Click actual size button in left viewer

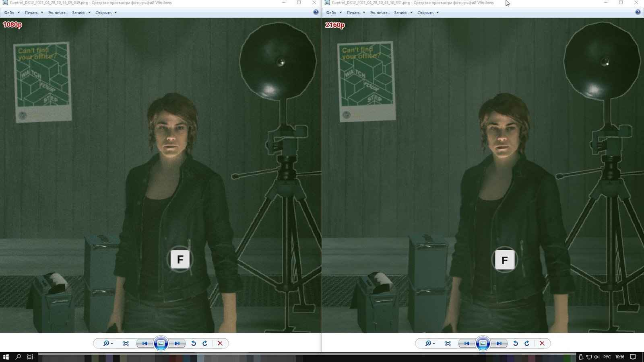tap(126, 343)
